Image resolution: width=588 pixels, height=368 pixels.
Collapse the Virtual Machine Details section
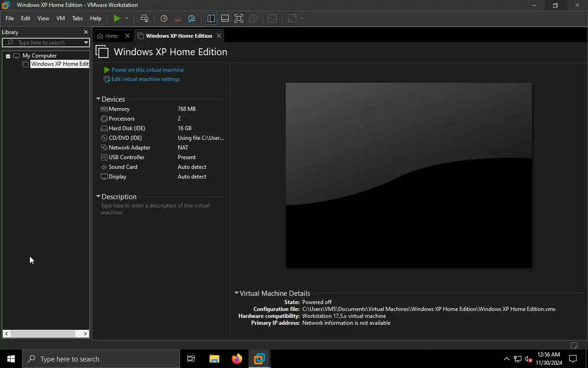click(x=237, y=293)
